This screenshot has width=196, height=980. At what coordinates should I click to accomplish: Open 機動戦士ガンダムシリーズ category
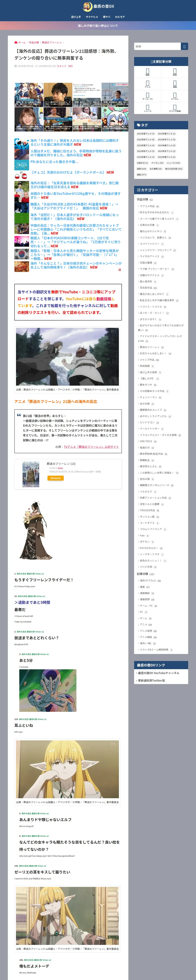click(155, 485)
